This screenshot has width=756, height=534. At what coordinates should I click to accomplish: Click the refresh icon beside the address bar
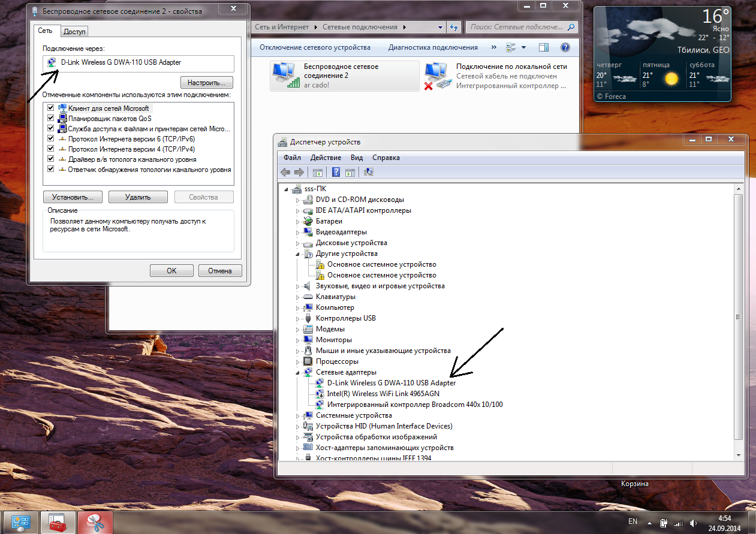(x=454, y=27)
